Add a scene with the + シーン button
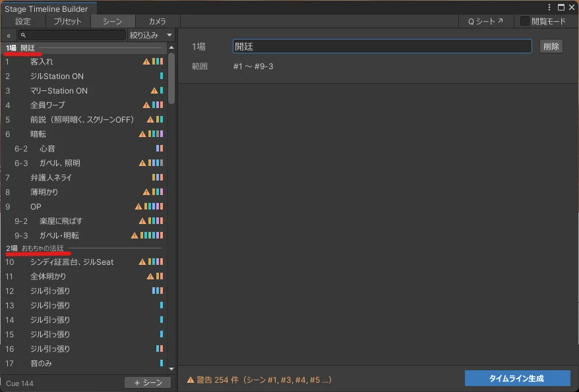The image size is (579, 392). pos(148,383)
